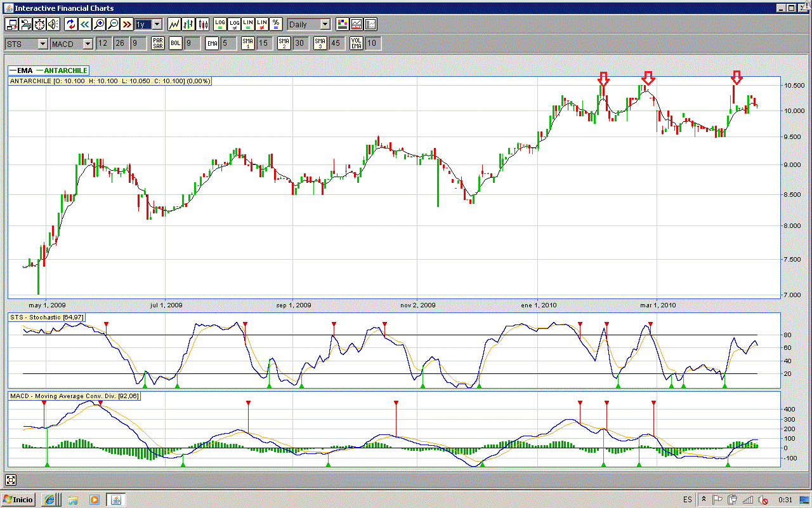Switch to the line chart style
812x508 pixels.
tap(174, 24)
